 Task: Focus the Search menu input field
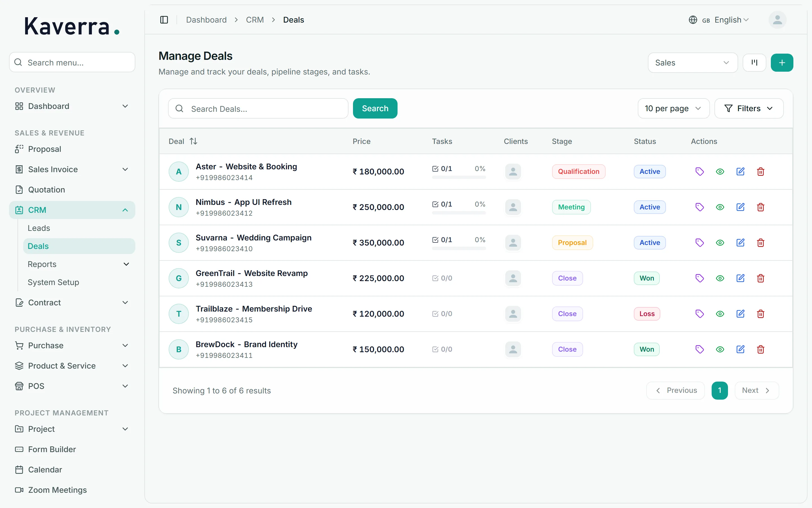click(x=72, y=62)
